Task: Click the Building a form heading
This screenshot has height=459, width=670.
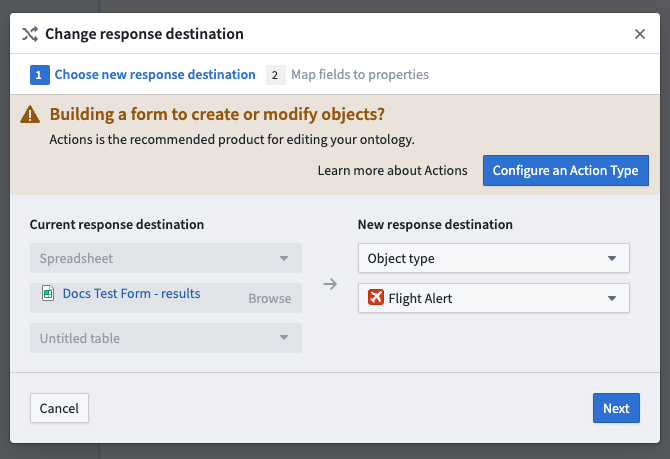Action: pos(217,115)
